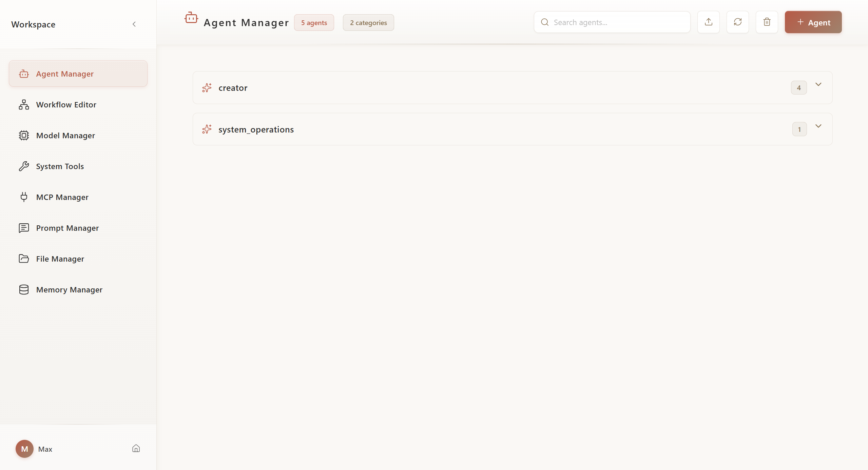Click the delete trash icon in toolbar
The width and height of the screenshot is (868, 470).
coord(767,22)
